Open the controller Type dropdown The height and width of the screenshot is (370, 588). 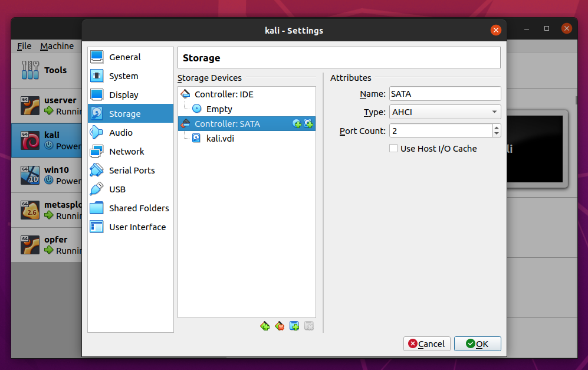point(444,112)
